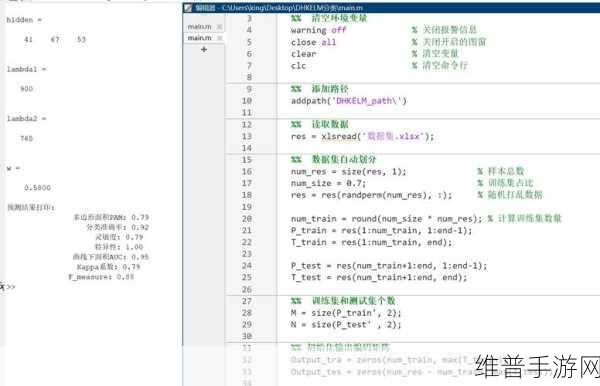Click the 'warning off' code line
The height and width of the screenshot is (386, 600).
coord(318,30)
